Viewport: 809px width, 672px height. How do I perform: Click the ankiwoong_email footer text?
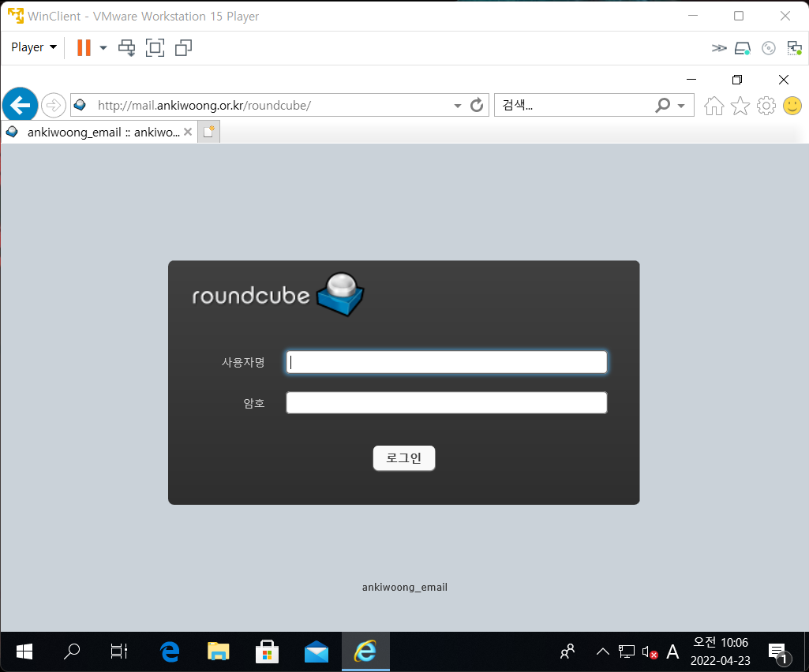click(x=404, y=587)
